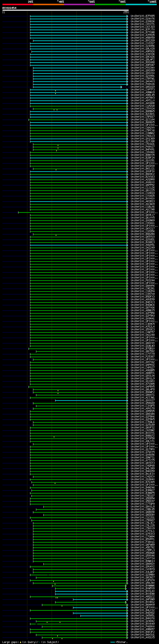Select hit label UniRef100_C7EWL6
This screenshot has height=644, width=159.
(x=143, y=422)
